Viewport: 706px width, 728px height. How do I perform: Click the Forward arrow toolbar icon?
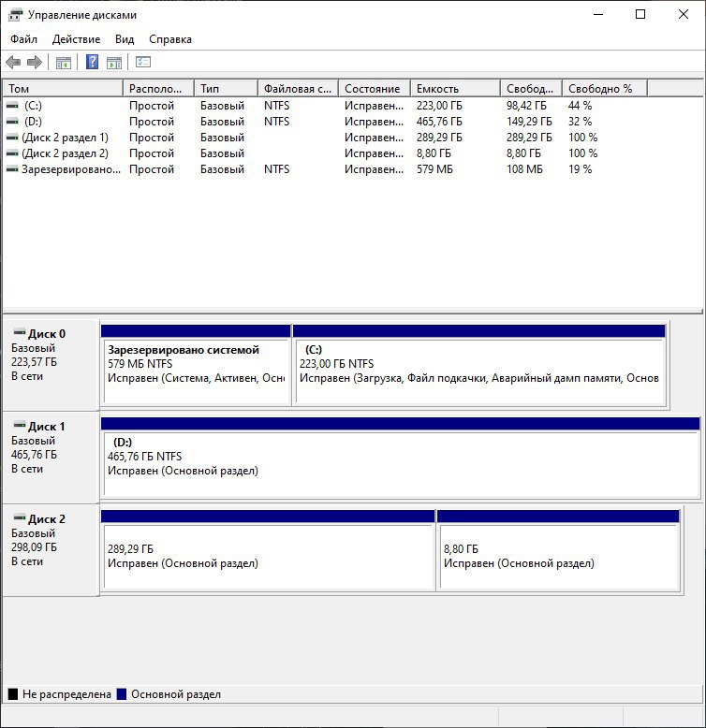[x=35, y=62]
